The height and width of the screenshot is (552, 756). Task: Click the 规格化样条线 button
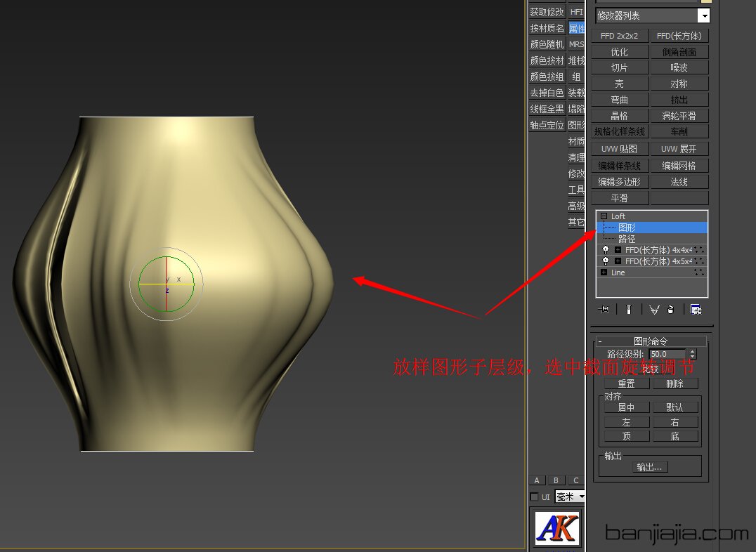click(620, 131)
